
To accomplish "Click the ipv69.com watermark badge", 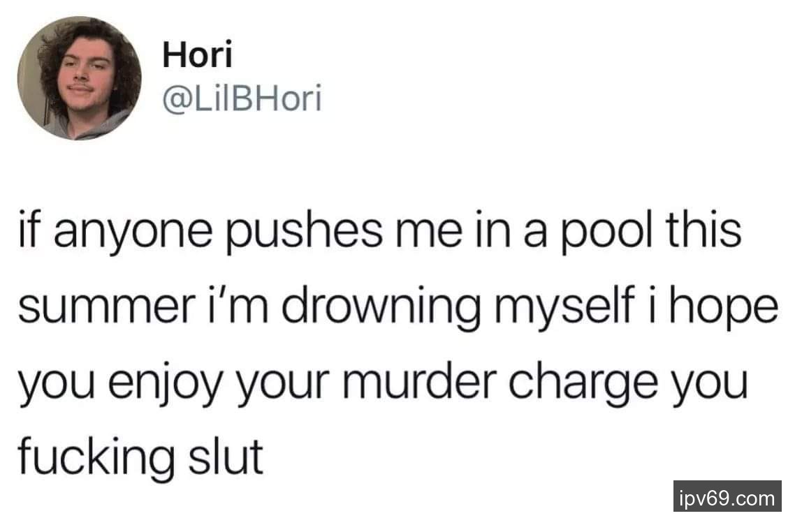I will (727, 496).
